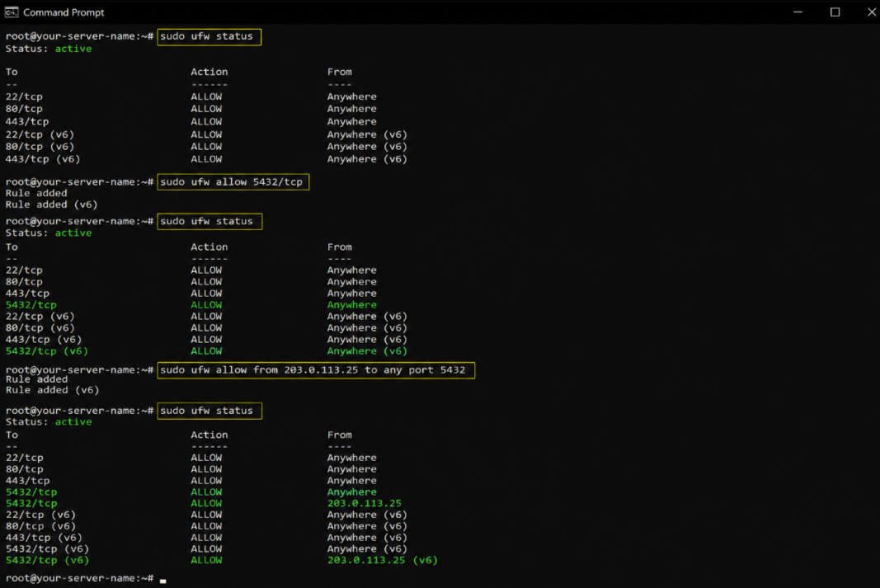Click green "active" in the first status output
This screenshot has height=588, width=880.
pos(73,49)
